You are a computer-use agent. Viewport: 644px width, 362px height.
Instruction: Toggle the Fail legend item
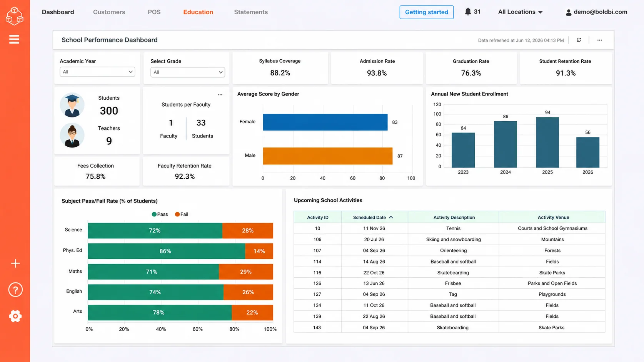(182, 214)
